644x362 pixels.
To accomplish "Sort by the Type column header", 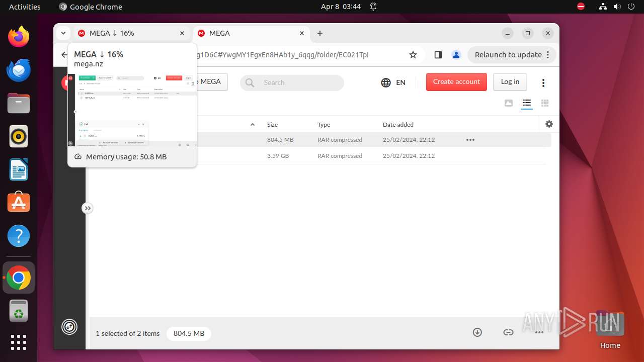I will tap(324, 125).
